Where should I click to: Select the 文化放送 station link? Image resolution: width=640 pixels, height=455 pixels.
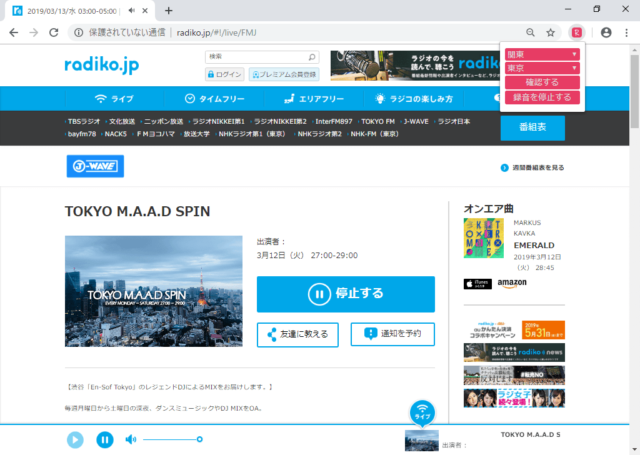coord(122,122)
